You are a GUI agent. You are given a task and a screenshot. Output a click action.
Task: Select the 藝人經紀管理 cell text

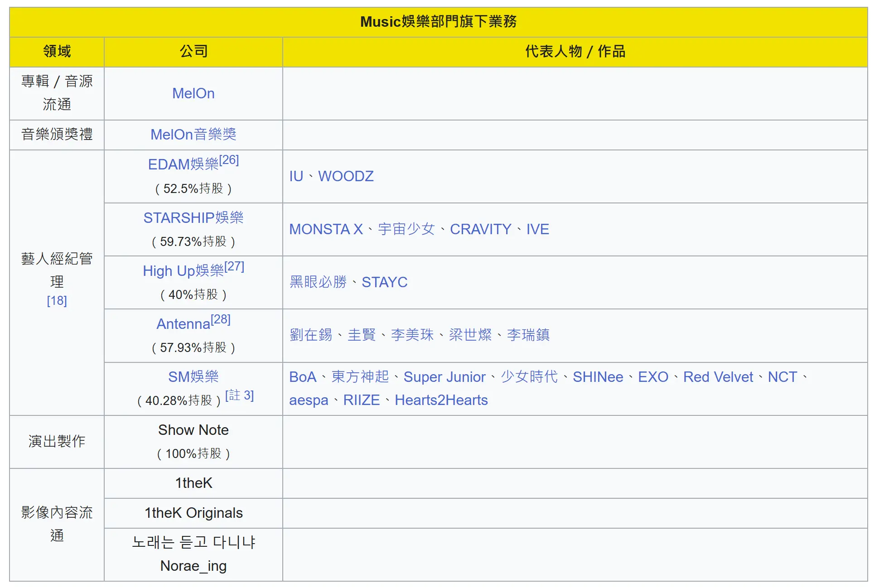(57, 270)
